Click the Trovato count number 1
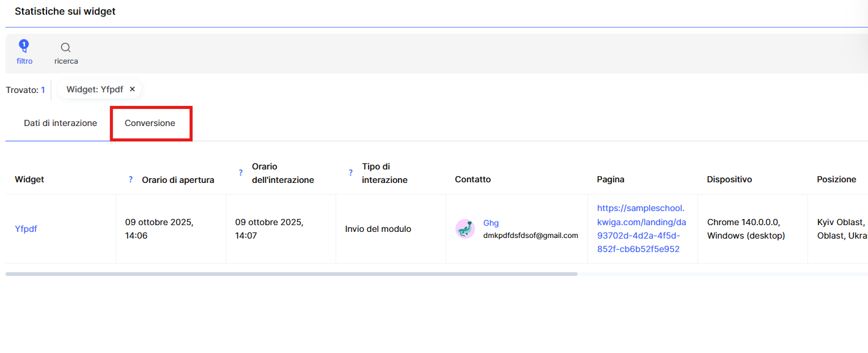This screenshot has height=353, width=868. coord(43,90)
